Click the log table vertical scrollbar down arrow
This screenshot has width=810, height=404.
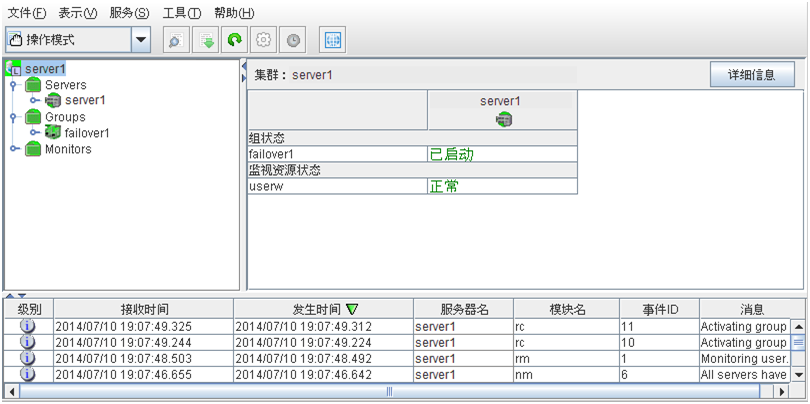798,374
